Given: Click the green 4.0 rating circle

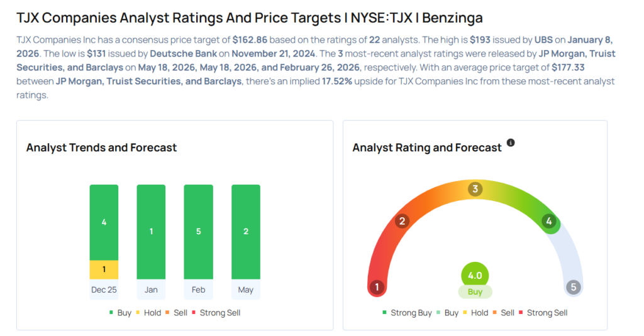Looking at the screenshot, I should coord(475,275).
